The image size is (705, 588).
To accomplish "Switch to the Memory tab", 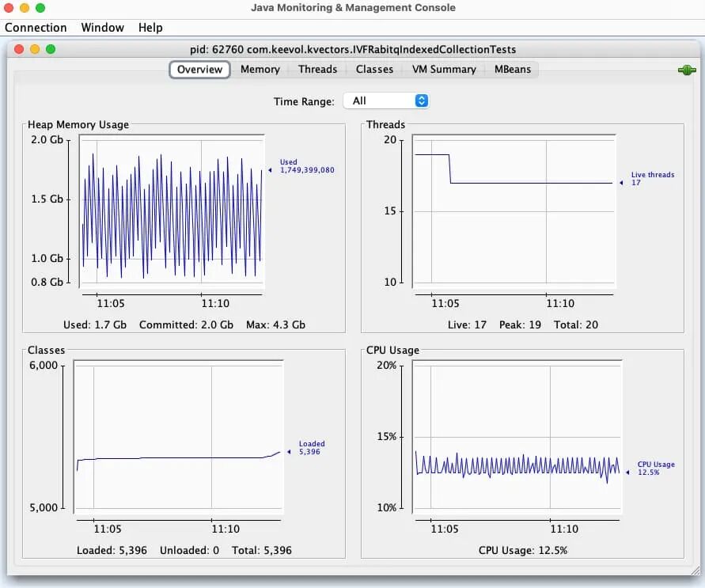I will [x=260, y=69].
